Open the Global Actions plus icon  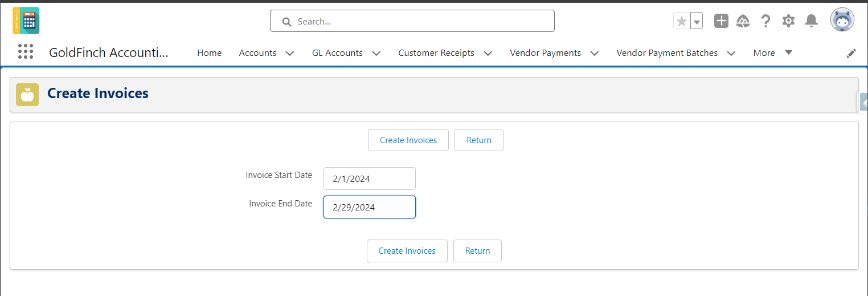pos(721,21)
